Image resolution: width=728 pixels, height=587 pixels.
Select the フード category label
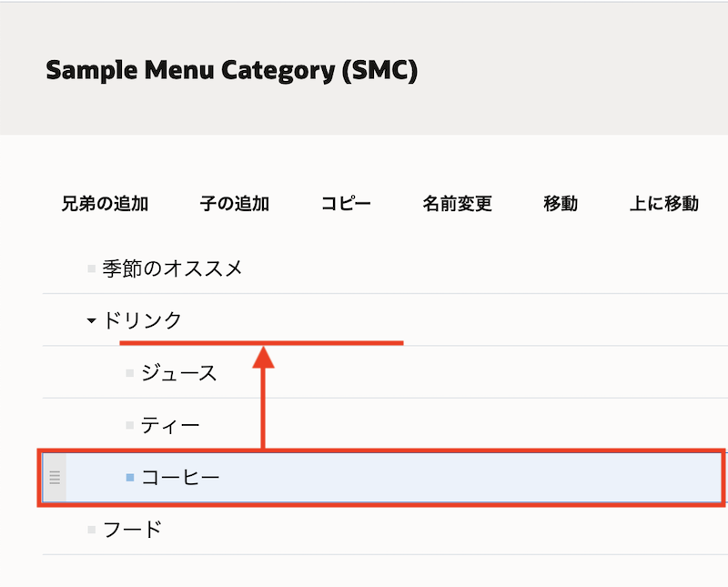pyautogui.click(x=132, y=529)
